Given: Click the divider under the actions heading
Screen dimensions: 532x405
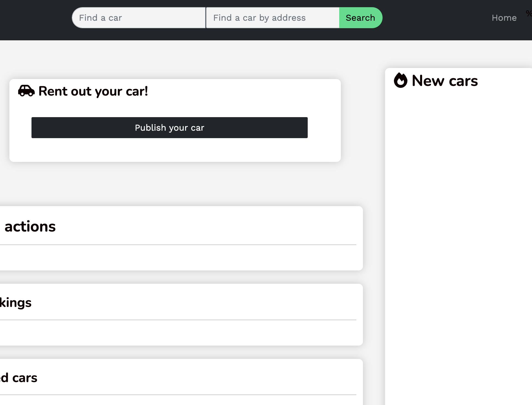Looking at the screenshot, I should point(178,244).
